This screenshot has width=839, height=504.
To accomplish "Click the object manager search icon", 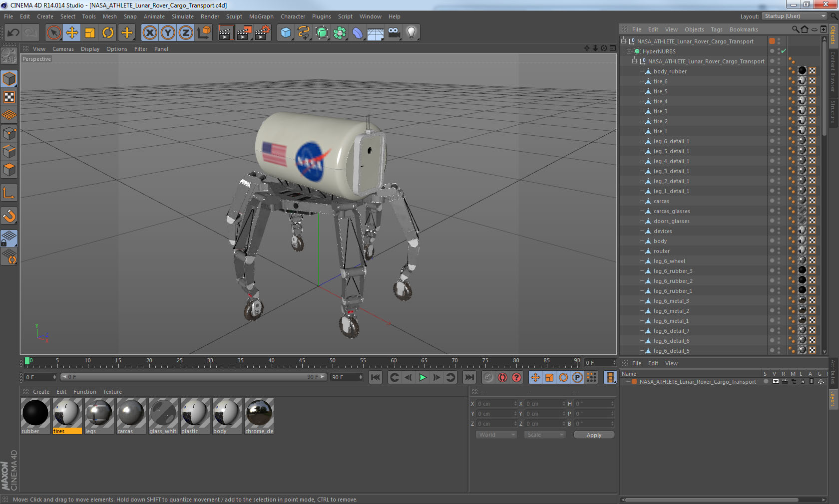I will [796, 29].
